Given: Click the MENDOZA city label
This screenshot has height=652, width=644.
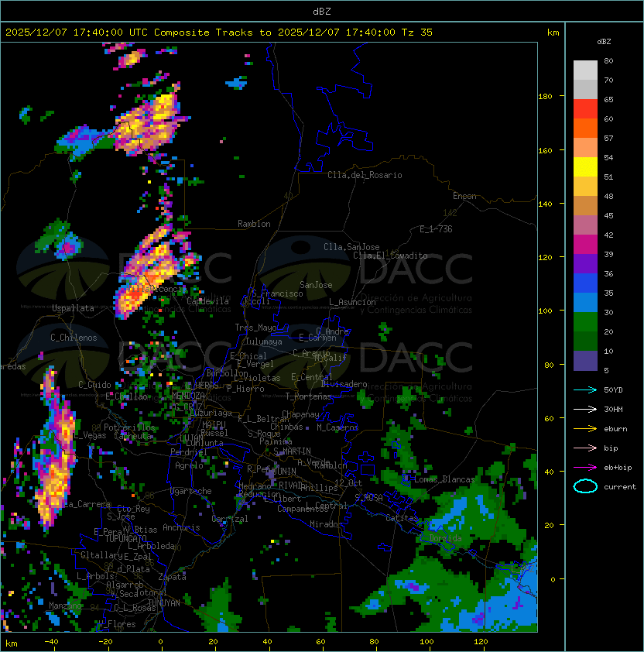Looking at the screenshot, I should coord(188,395).
